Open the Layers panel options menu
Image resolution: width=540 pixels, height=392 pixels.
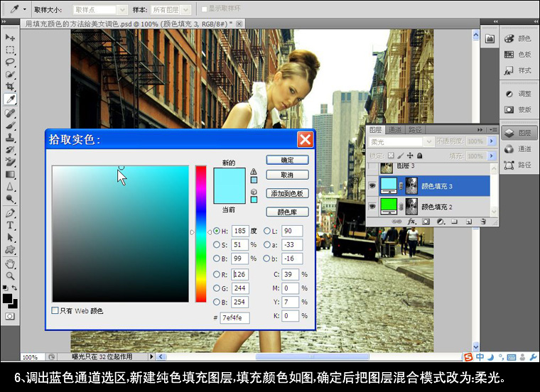493,130
